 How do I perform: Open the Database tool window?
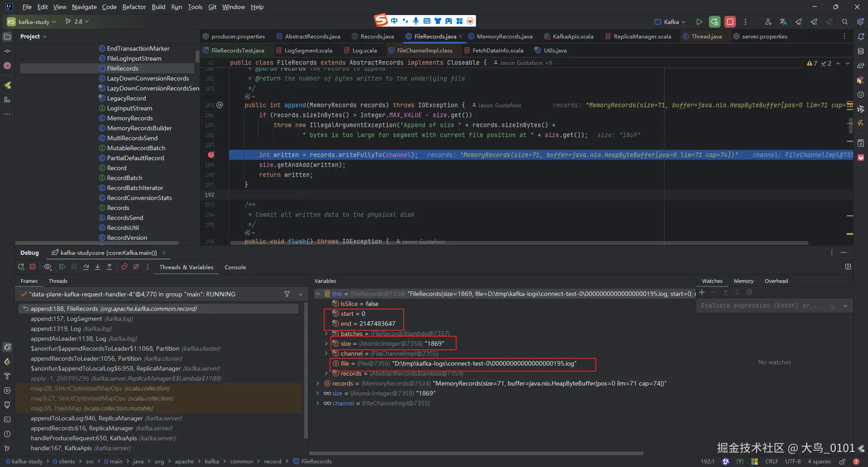(x=861, y=51)
